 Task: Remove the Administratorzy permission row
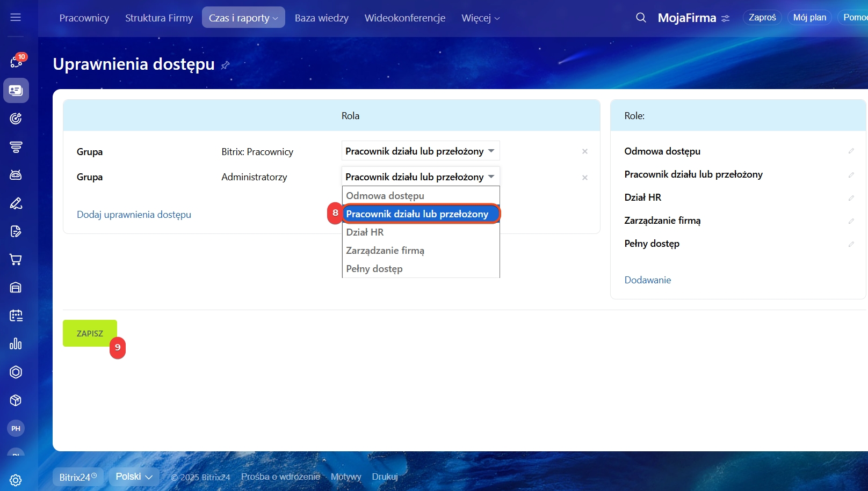point(584,178)
